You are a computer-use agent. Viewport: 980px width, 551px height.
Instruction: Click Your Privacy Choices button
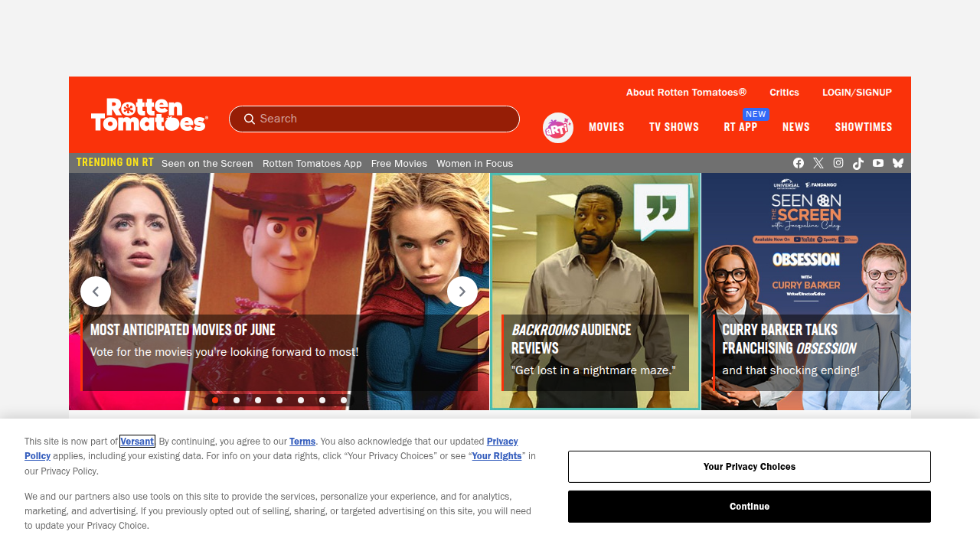[x=750, y=467]
